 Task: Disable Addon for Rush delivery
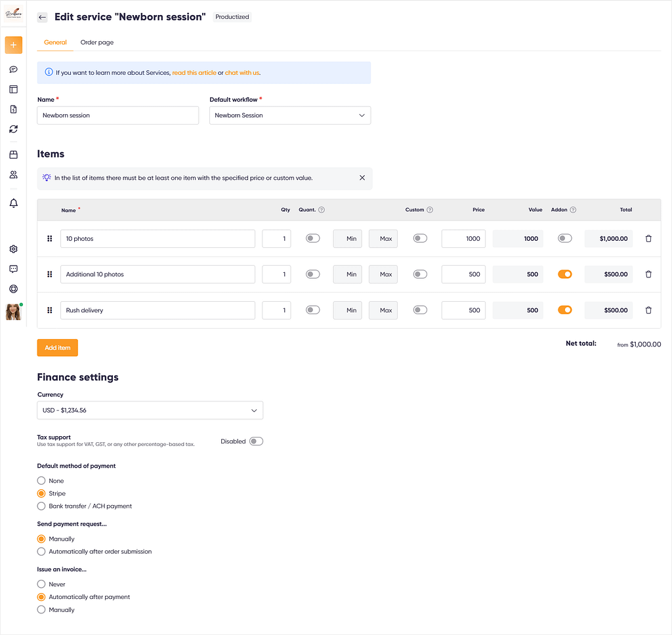click(565, 310)
